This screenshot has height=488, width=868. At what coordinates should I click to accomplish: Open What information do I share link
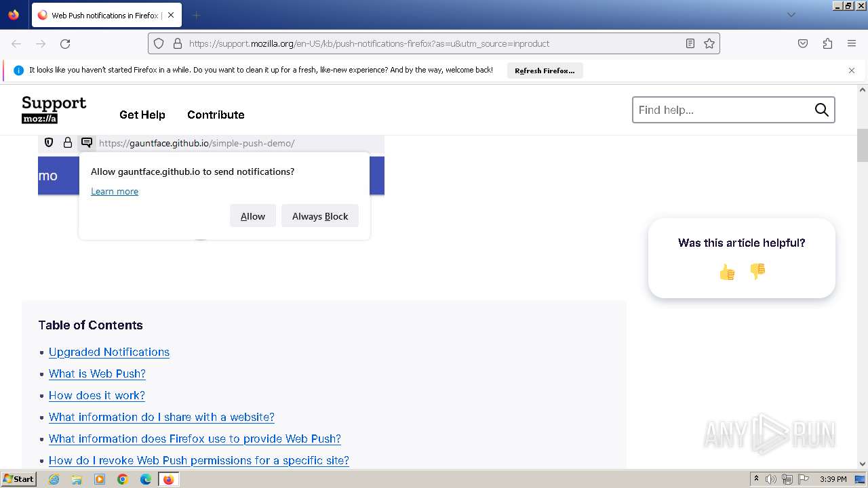point(161,417)
